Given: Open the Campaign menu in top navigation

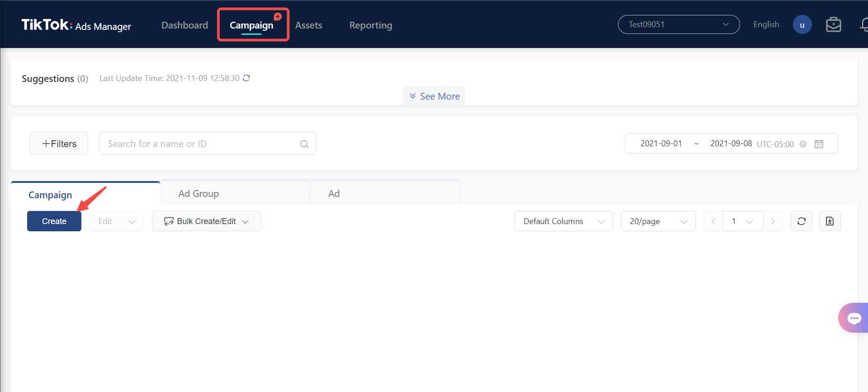Looking at the screenshot, I should 251,25.
